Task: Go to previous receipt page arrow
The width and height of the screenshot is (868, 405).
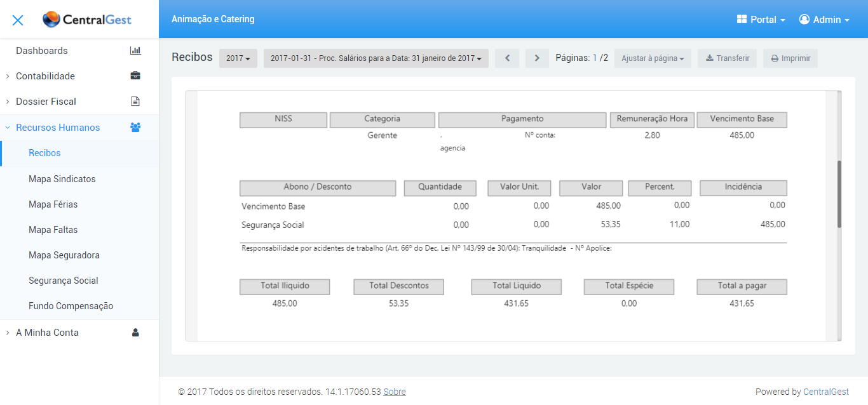Action: (507, 58)
